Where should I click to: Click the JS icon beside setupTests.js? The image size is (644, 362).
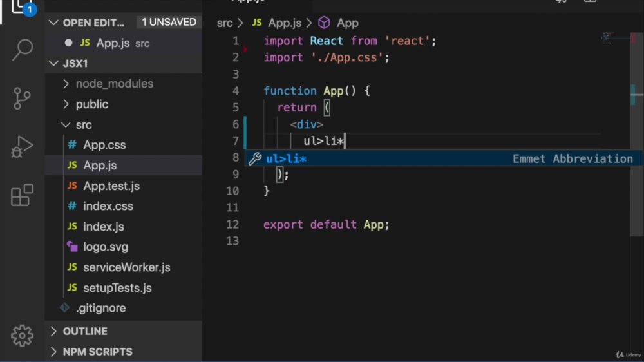click(x=72, y=288)
